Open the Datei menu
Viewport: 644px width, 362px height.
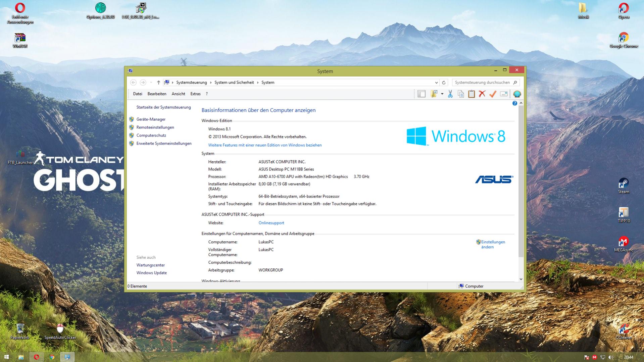click(x=138, y=94)
